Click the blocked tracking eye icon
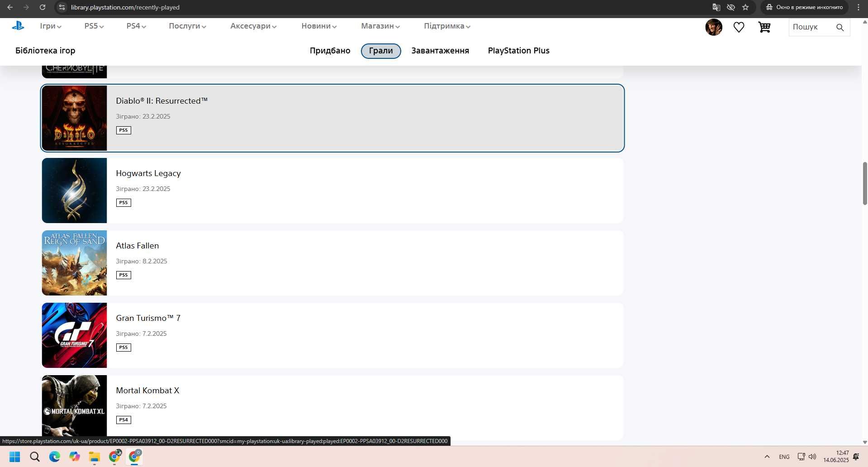This screenshot has height=467, width=868. 730,7
